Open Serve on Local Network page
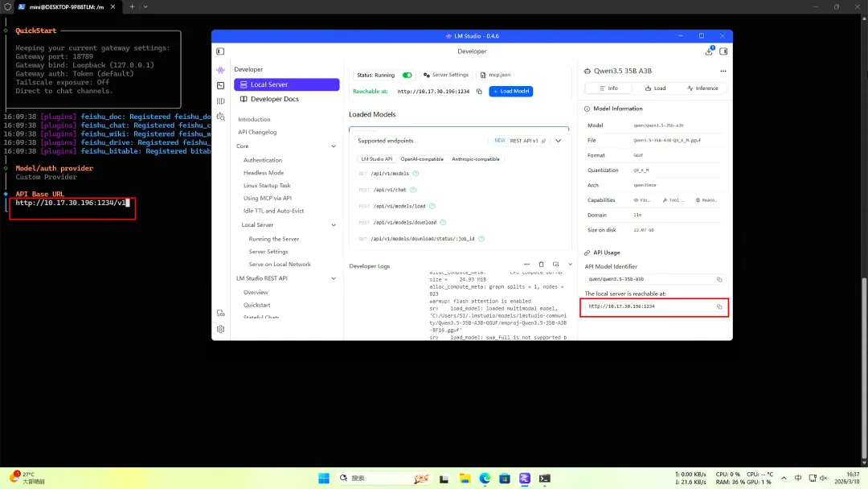Viewport: 868px width, 489px height. tap(280, 264)
